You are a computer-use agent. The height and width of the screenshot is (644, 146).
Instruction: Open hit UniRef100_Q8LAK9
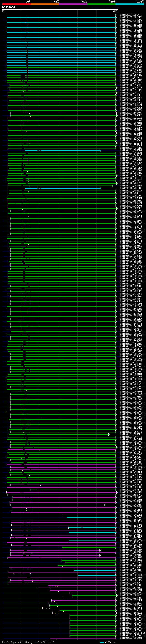click(x=131, y=17)
